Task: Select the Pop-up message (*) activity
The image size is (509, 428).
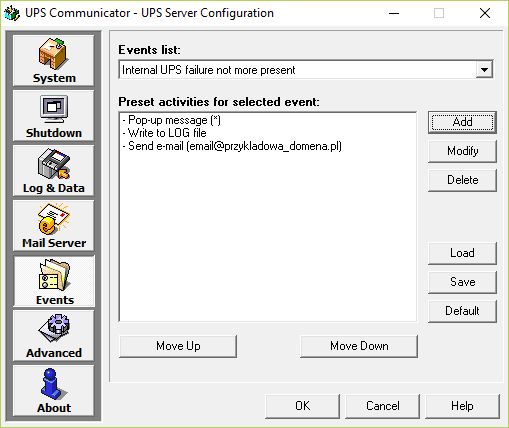Action: [x=171, y=120]
